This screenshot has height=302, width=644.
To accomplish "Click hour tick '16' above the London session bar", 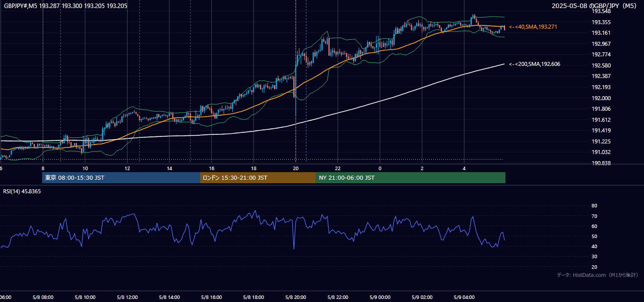I will point(212,168).
